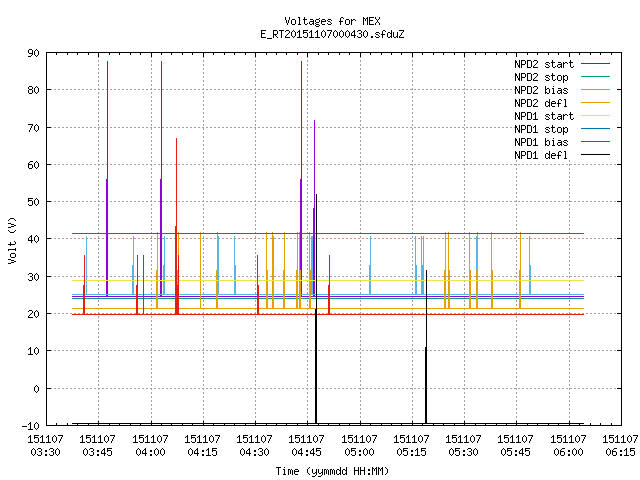Click the file name E_RT20151107000430.sfduZ
Image resolution: width=640 pixels, height=480 pixels.
pyautogui.click(x=332, y=34)
